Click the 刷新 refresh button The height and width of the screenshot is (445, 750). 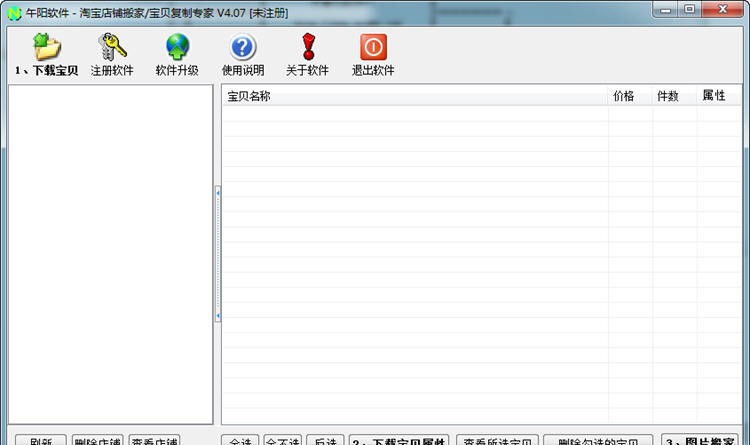pyautogui.click(x=41, y=440)
